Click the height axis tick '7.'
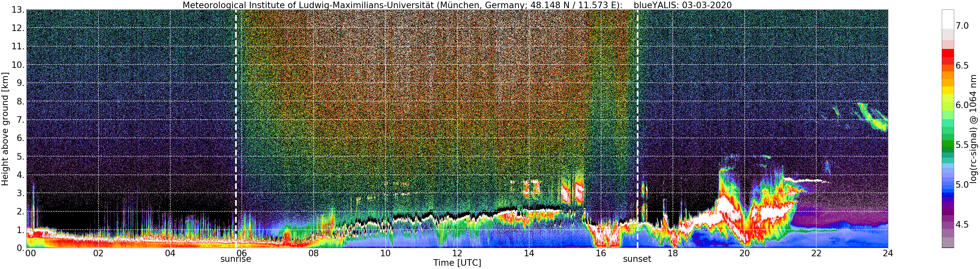The height and width of the screenshot is (269, 980). (x=20, y=120)
